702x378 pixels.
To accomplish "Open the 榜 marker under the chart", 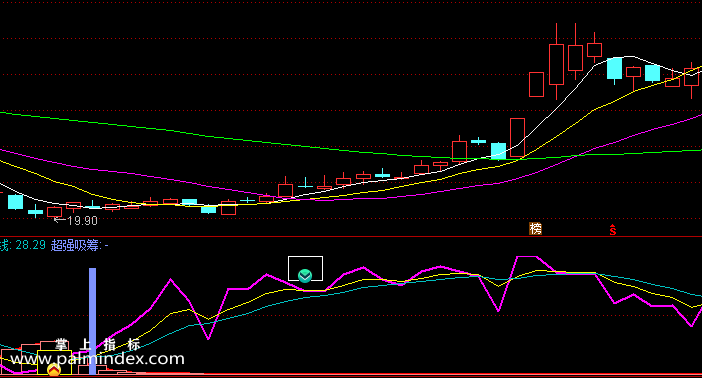I will click(x=535, y=228).
